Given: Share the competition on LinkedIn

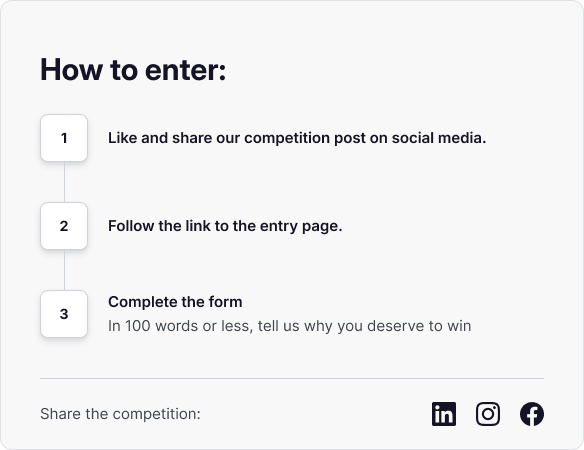Looking at the screenshot, I should 444,414.
